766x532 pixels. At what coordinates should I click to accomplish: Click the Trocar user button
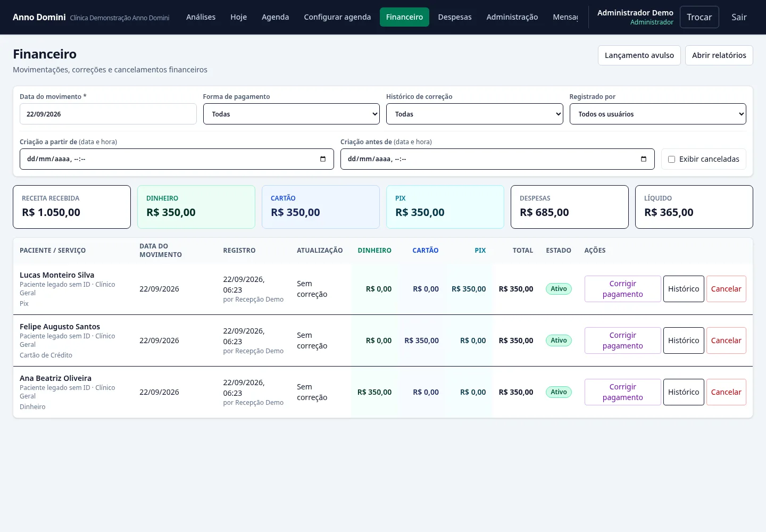click(x=699, y=17)
